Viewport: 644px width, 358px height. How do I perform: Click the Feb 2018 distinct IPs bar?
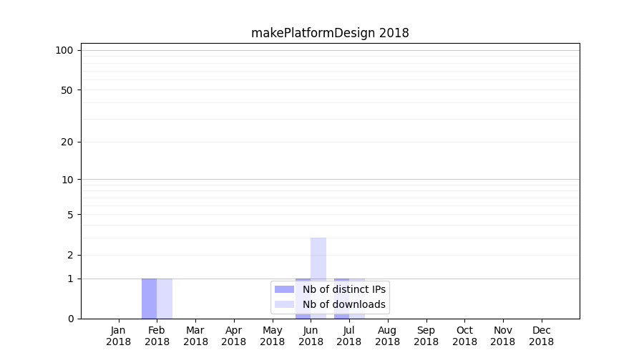point(149,298)
